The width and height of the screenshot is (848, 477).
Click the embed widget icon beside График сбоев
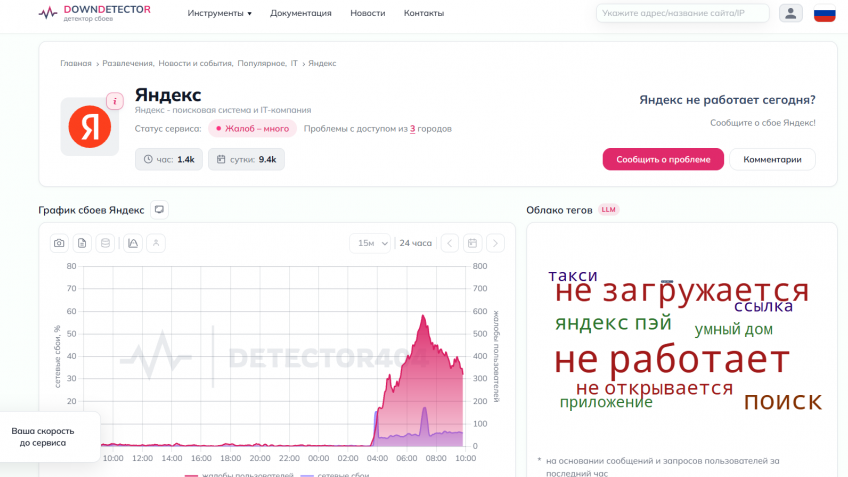[x=159, y=210]
